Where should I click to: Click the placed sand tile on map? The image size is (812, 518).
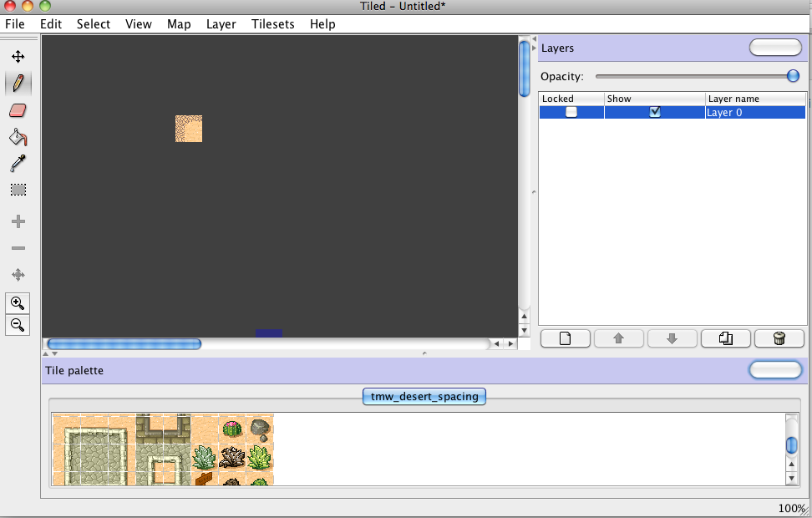pyautogui.click(x=189, y=129)
